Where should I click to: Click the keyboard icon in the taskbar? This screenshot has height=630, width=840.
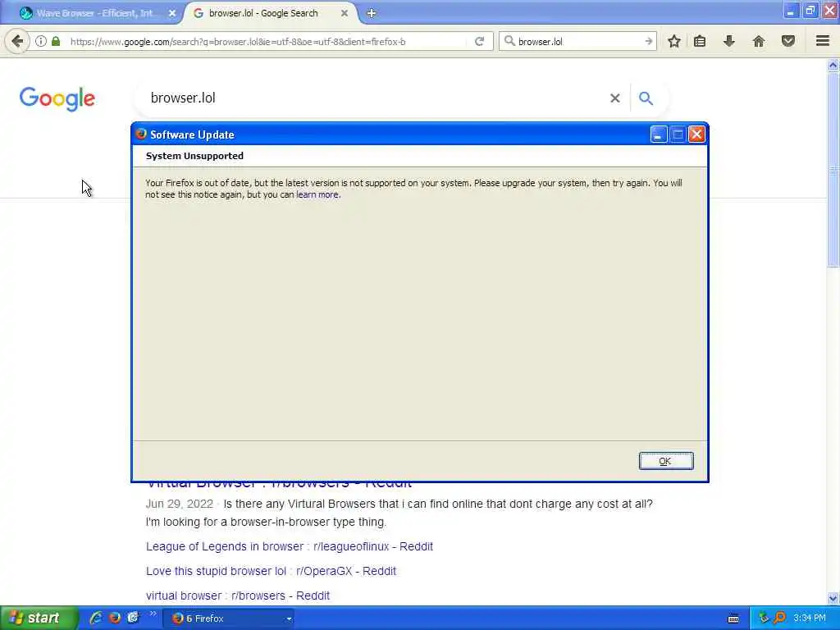pyautogui.click(x=733, y=619)
